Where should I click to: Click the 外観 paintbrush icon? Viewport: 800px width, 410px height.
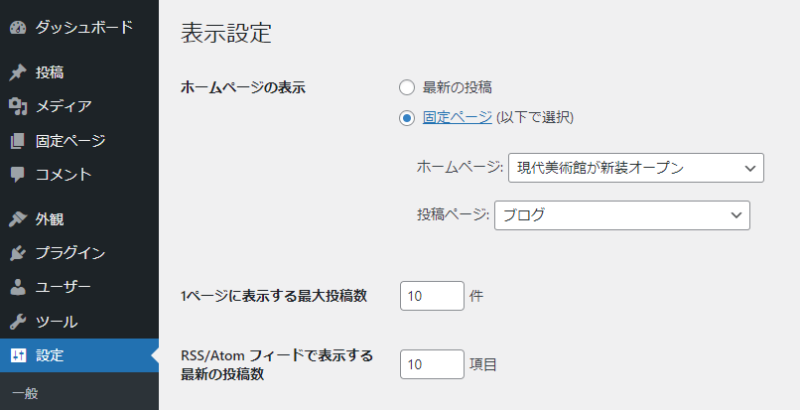[17, 219]
